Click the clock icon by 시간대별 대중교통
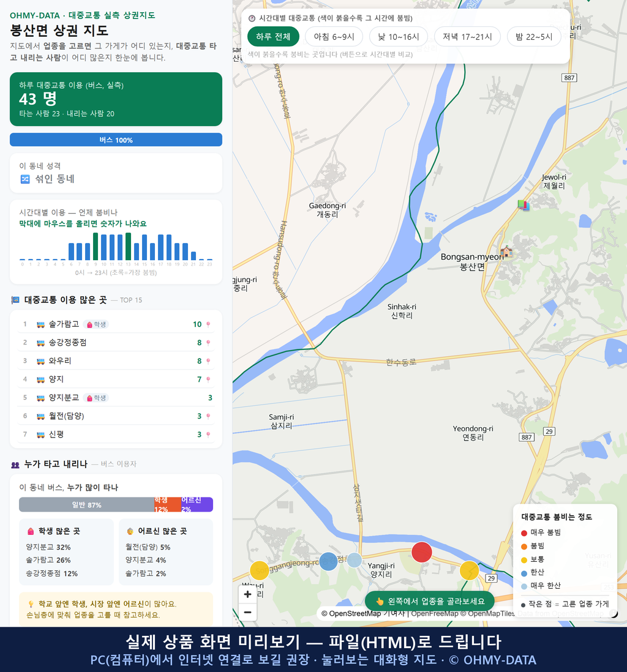Viewport: 627px width, 672px height. (x=252, y=18)
